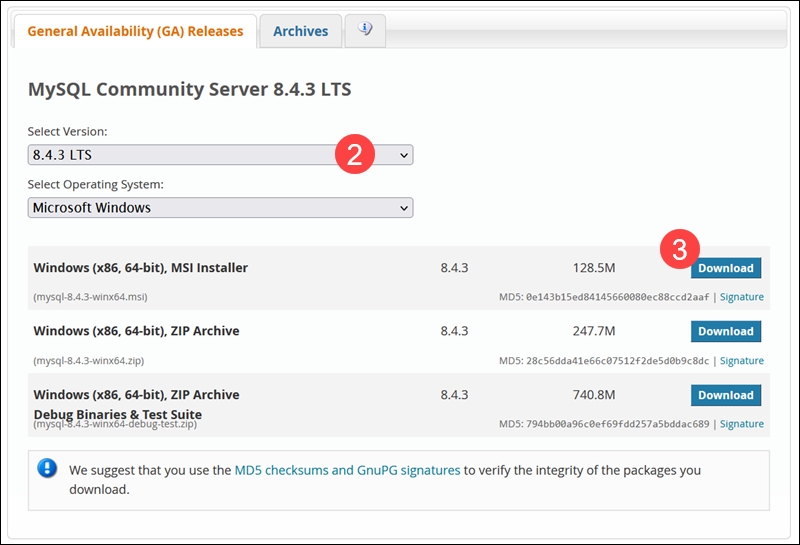Open the Select Operating System dropdown

point(220,208)
